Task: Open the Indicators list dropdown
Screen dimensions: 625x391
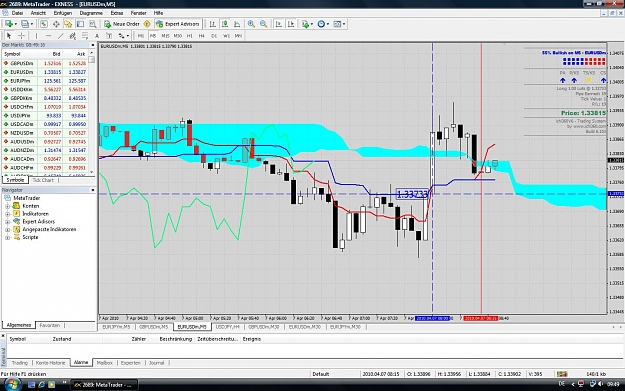Action: [307, 24]
